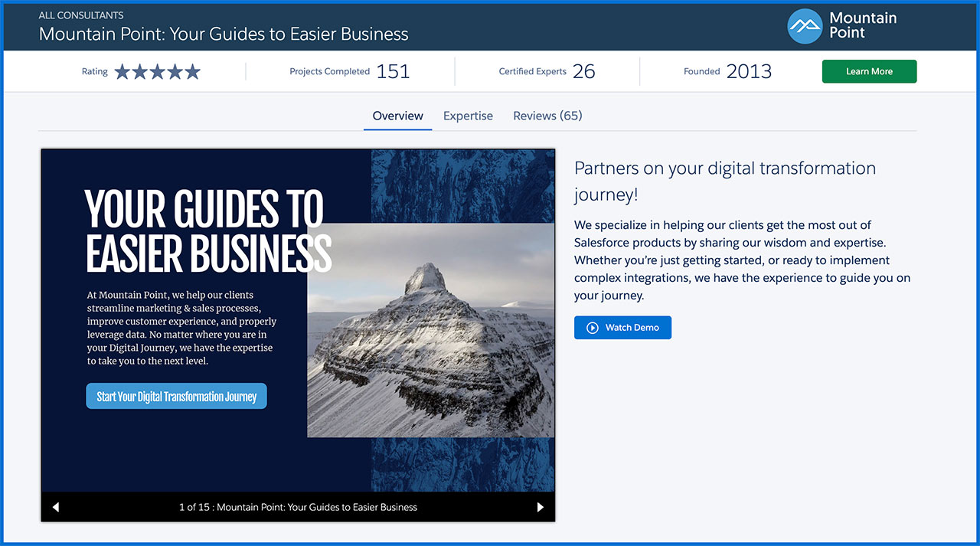980x546 pixels.
Task: Click the snowy mountain photo in slide
Action: pyautogui.click(x=431, y=330)
